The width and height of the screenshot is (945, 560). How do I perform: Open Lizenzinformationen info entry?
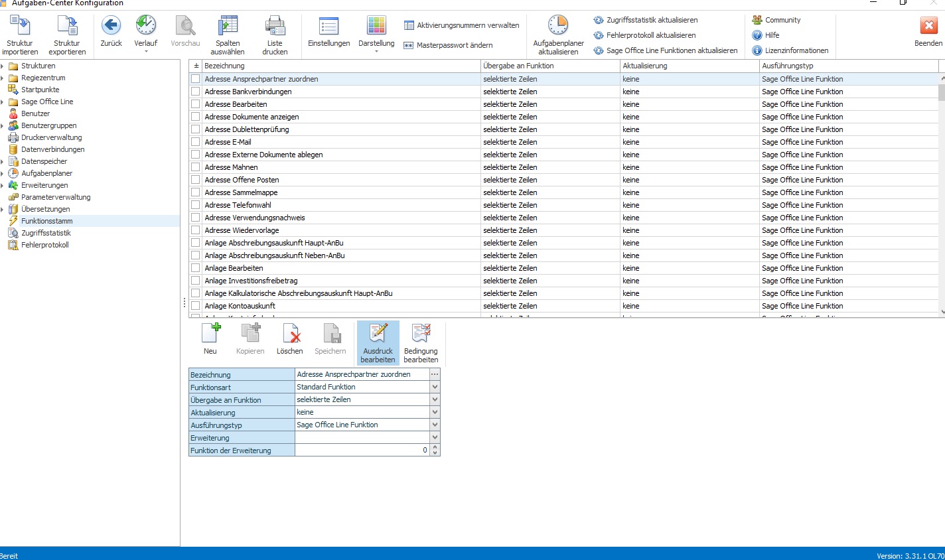[x=790, y=50]
